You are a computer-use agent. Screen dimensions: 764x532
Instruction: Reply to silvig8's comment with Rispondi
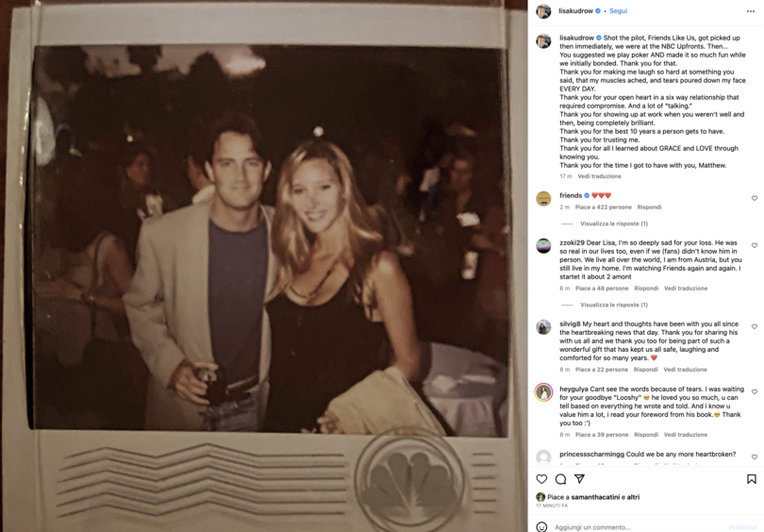[x=645, y=370]
